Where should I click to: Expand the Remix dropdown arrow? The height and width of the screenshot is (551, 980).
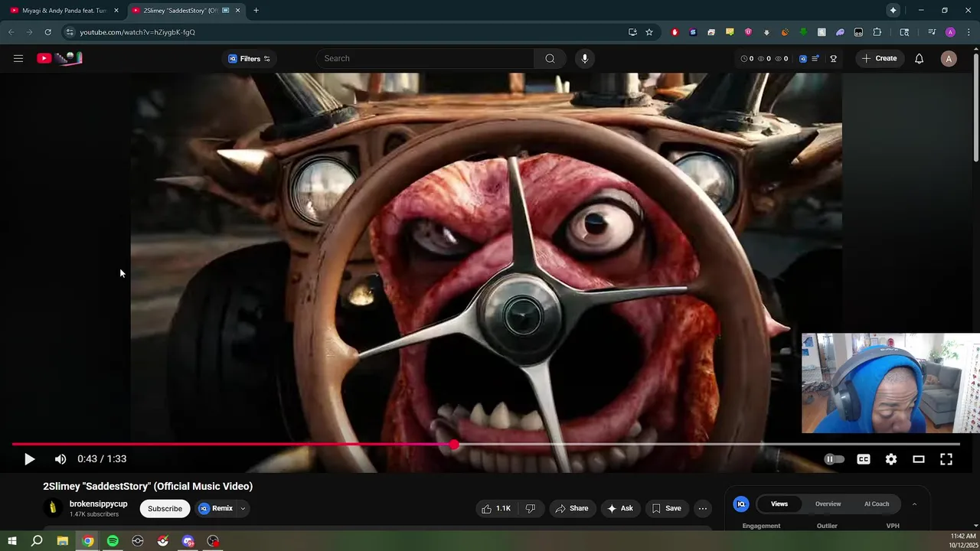click(243, 508)
